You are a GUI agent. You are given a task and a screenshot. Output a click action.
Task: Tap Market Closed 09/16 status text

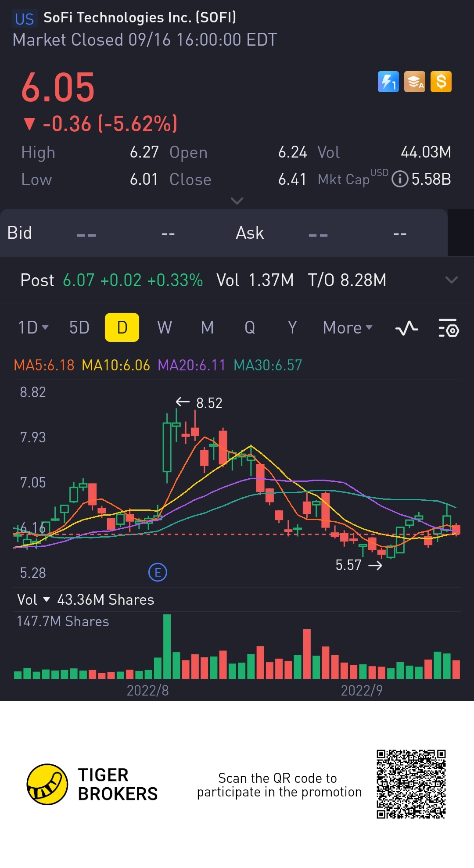pyautogui.click(x=145, y=39)
